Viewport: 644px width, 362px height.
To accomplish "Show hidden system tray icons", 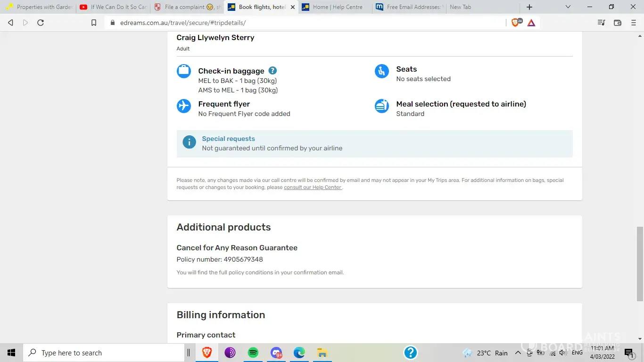I will coord(518,353).
